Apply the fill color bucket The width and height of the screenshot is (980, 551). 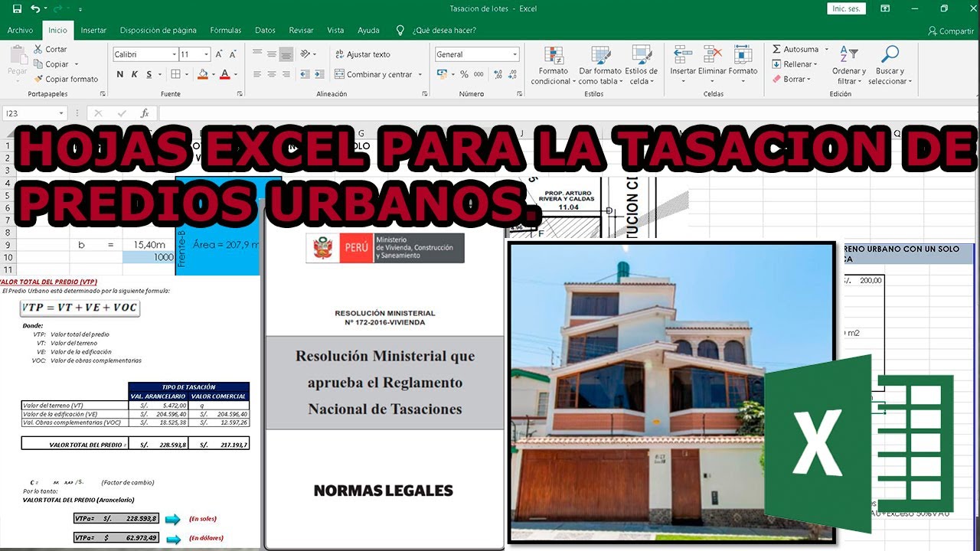(202, 74)
